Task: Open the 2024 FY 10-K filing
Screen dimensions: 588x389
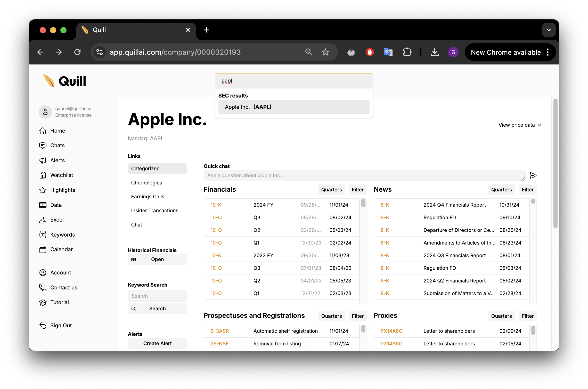Action: point(281,205)
